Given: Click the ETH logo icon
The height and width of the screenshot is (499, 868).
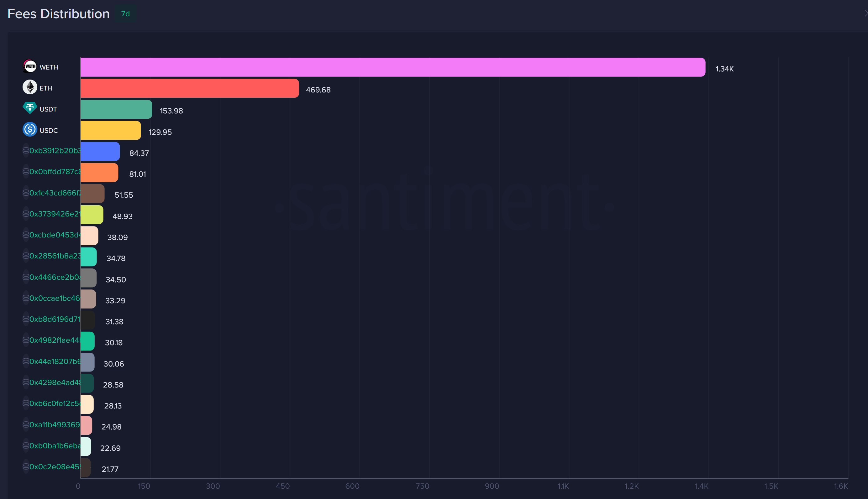Looking at the screenshot, I should pyautogui.click(x=30, y=87).
